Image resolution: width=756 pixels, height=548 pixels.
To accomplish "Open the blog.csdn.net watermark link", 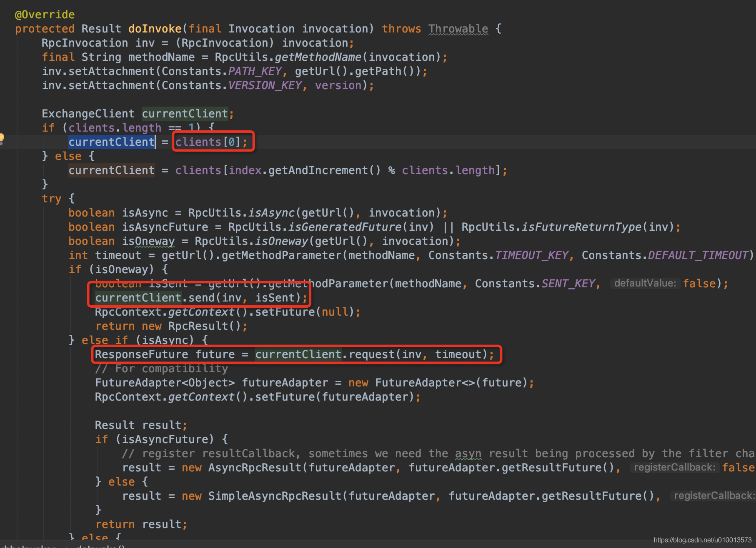I will click(702, 540).
